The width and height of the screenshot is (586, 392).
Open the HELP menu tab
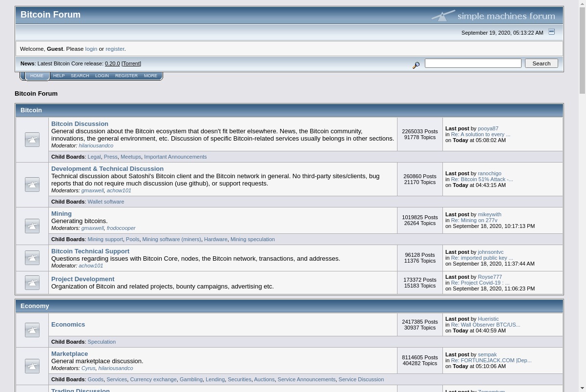coord(59,76)
